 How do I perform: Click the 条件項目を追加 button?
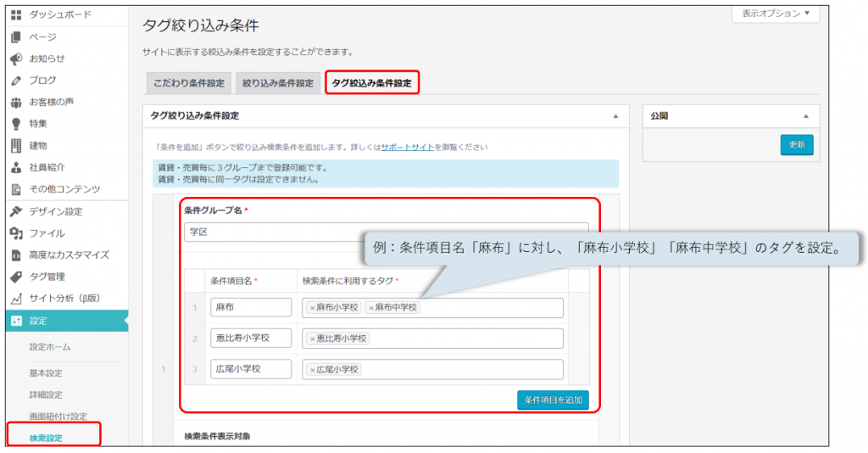click(x=552, y=400)
